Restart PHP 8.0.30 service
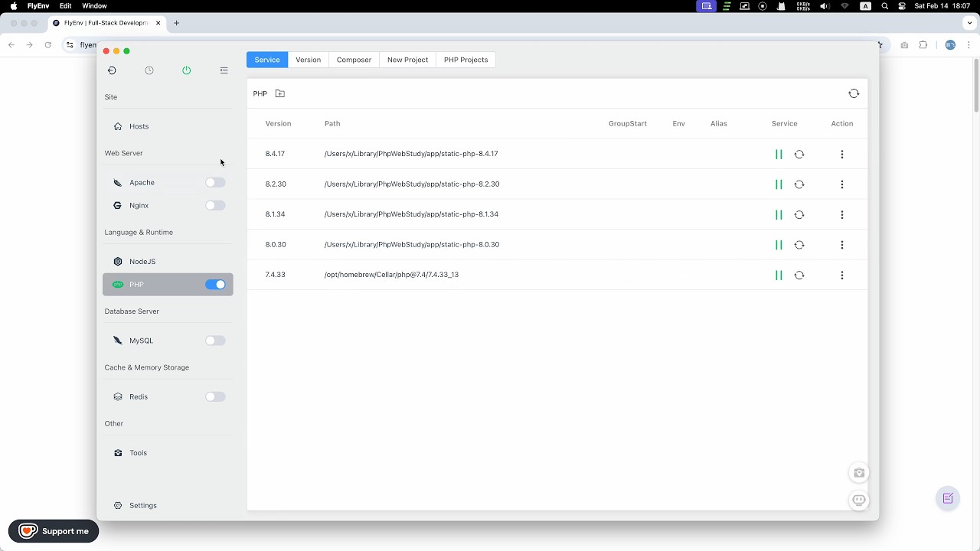The height and width of the screenshot is (551, 980). pyautogui.click(x=799, y=245)
